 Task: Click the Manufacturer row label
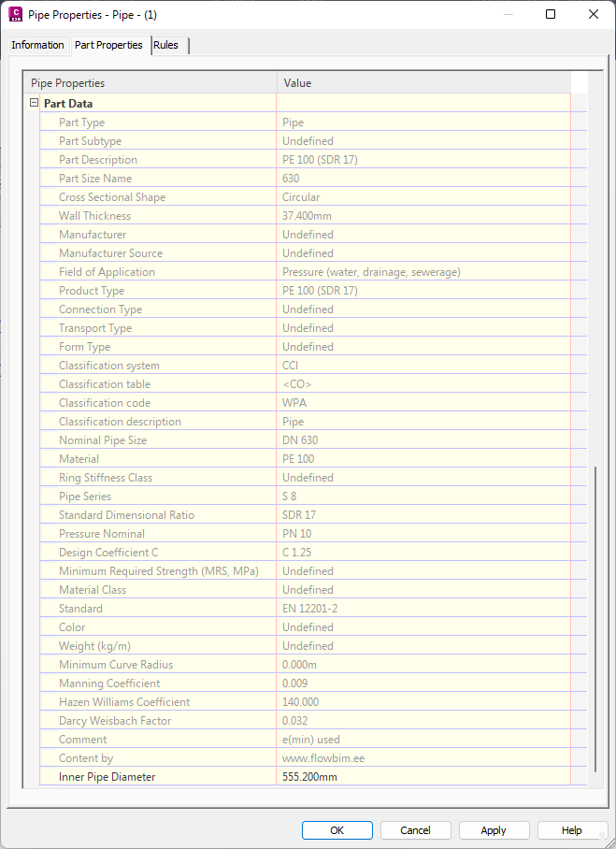click(x=93, y=235)
